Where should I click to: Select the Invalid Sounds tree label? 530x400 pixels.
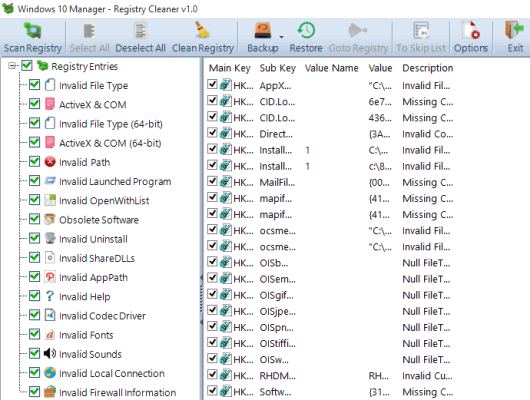pos(90,354)
